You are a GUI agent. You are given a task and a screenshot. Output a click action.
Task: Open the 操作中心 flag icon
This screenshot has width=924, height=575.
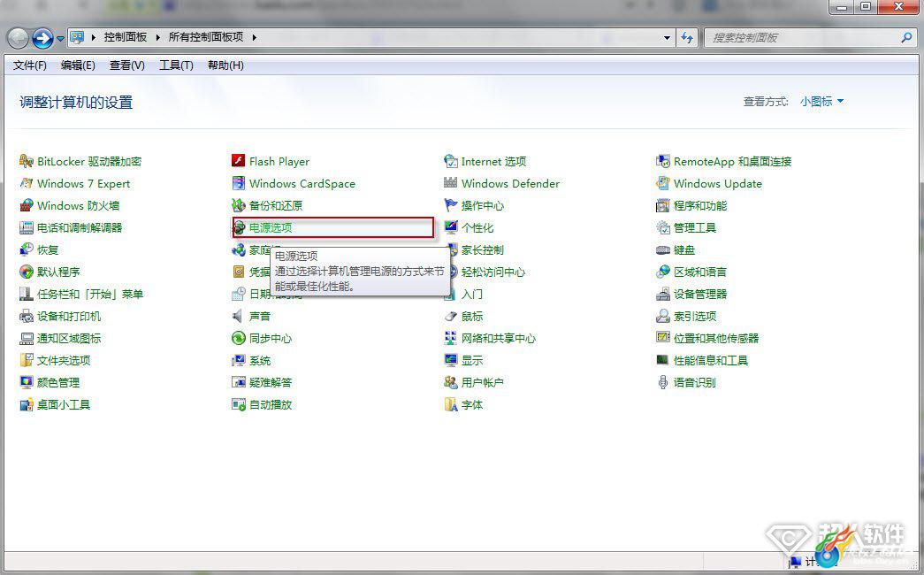450,205
